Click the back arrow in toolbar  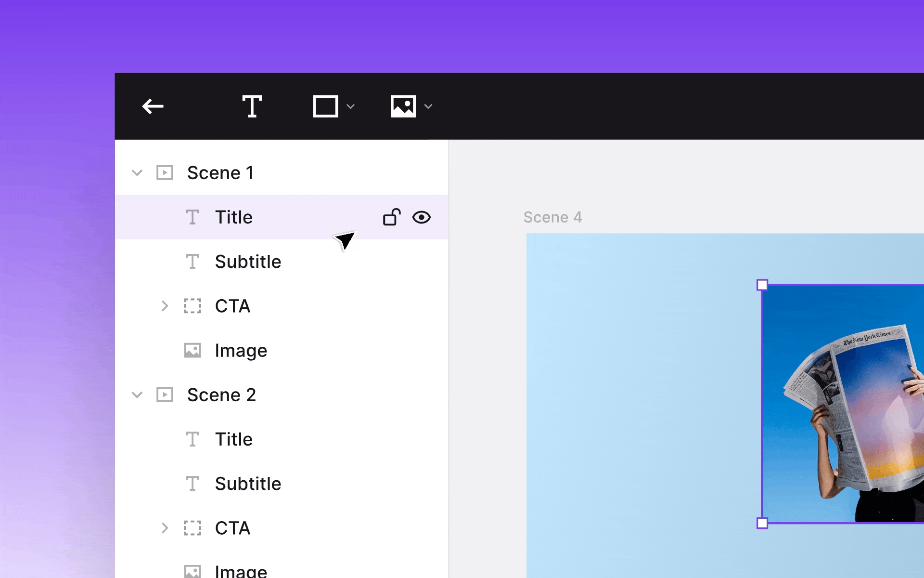pyautogui.click(x=153, y=106)
